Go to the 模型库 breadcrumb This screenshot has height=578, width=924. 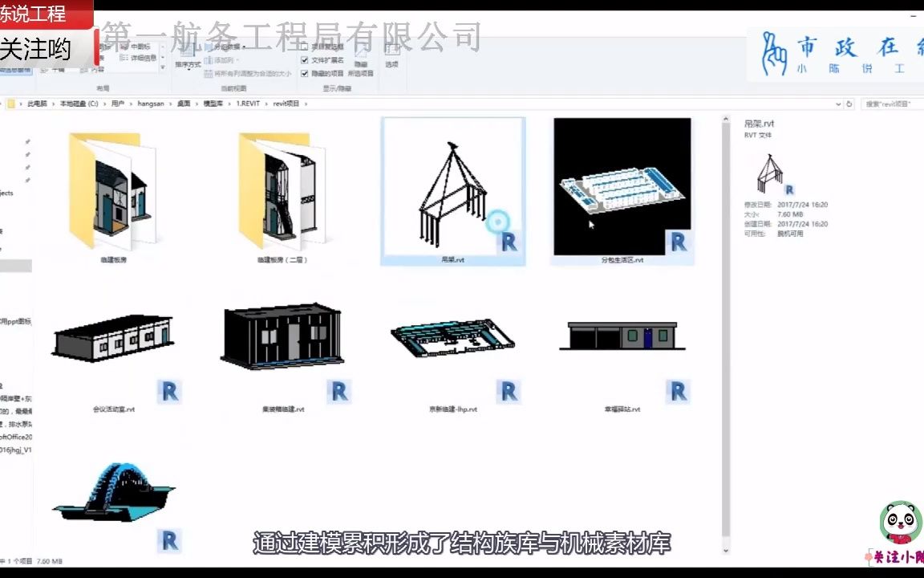213,104
